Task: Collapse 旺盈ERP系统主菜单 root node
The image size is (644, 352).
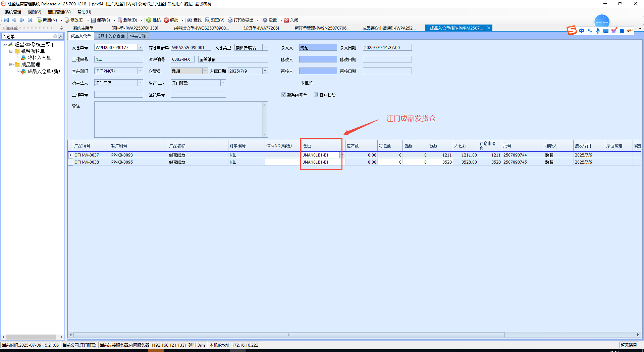Action: coord(4,44)
